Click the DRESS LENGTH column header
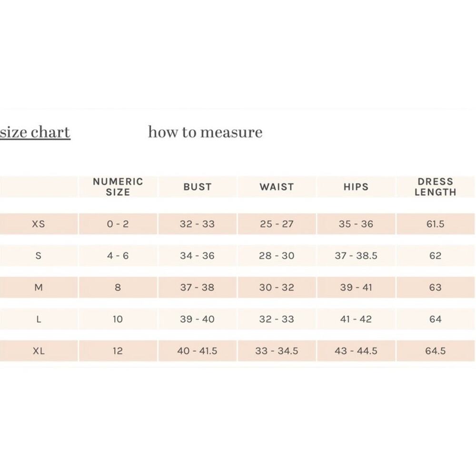476x476 pixels. tap(436, 187)
